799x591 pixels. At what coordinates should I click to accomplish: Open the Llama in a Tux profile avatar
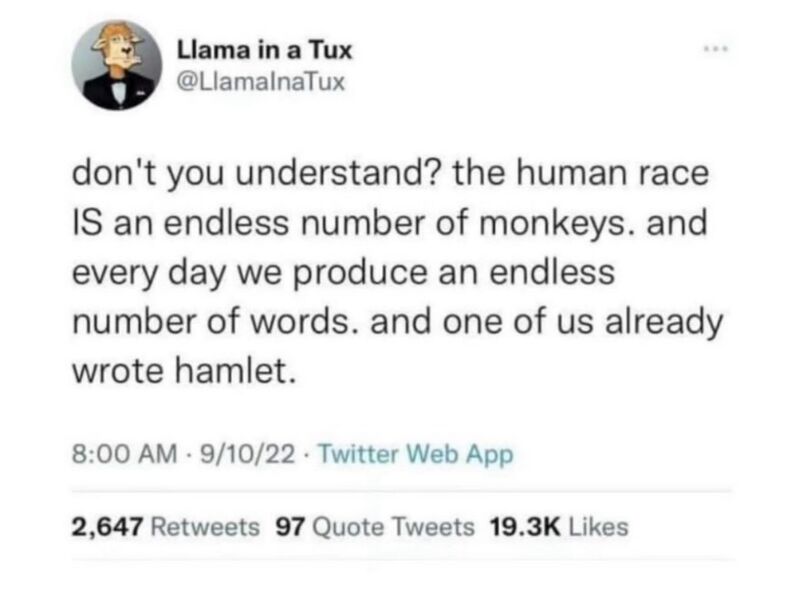tap(117, 65)
